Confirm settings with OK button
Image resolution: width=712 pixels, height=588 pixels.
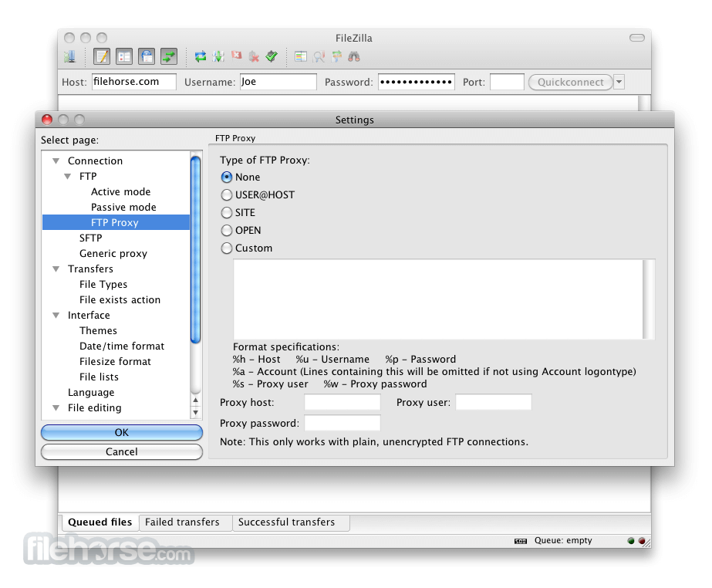pyautogui.click(x=122, y=433)
